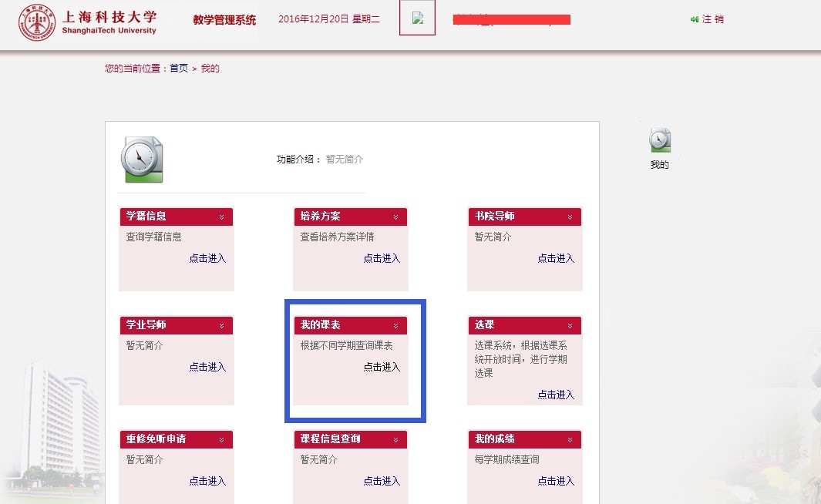Click the large clock document icon
The width and height of the screenshot is (821, 504).
click(x=142, y=160)
